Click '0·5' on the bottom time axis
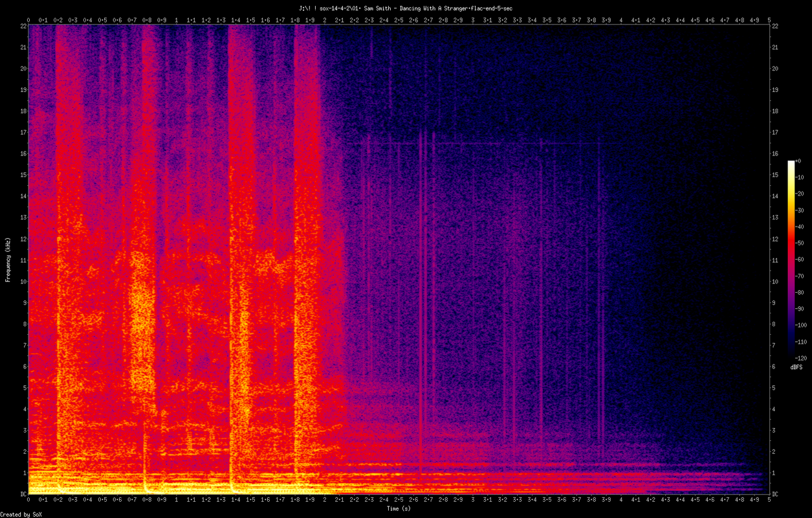 pyautogui.click(x=102, y=501)
